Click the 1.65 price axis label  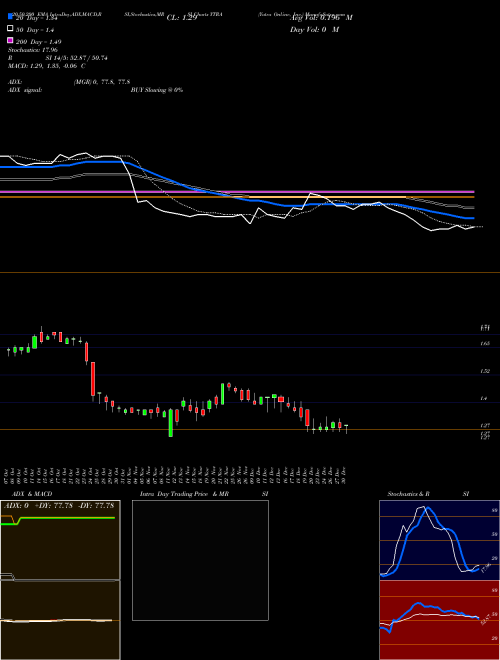pyautogui.click(x=485, y=344)
